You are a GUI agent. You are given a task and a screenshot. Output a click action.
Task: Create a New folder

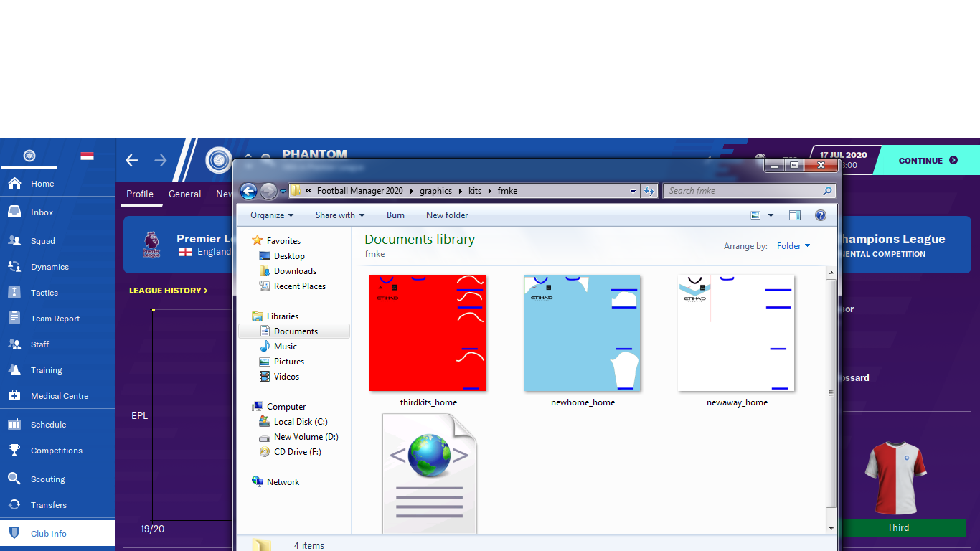[x=447, y=215]
